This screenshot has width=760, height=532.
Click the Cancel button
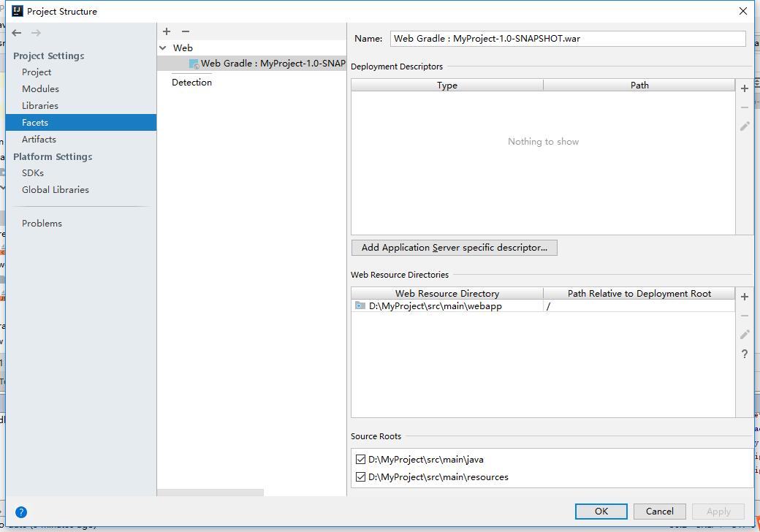(659, 511)
